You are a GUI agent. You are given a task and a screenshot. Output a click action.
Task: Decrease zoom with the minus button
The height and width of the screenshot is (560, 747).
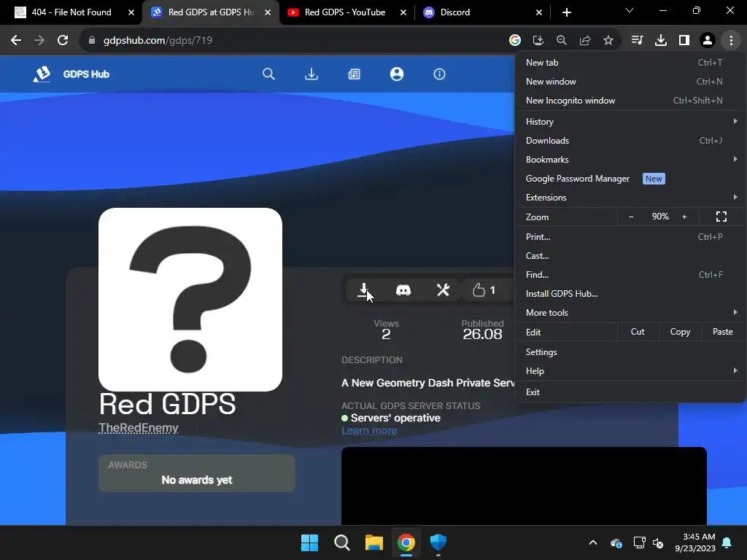click(x=631, y=217)
